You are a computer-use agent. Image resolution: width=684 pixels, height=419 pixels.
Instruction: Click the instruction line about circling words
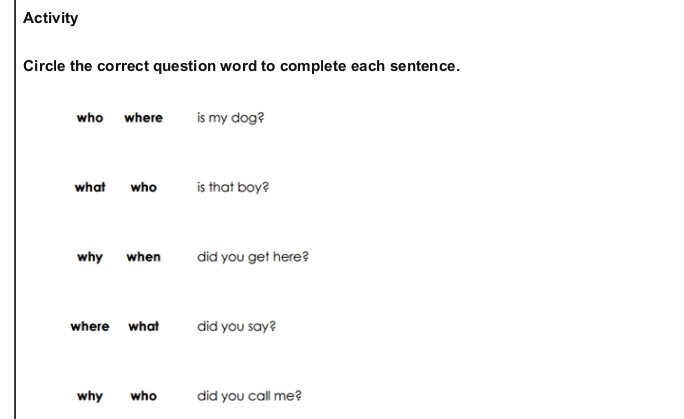coord(241,66)
